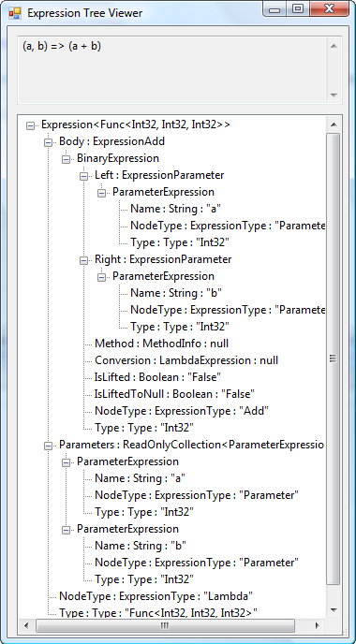Click the tree's horizontal scrollbar thumb
356x644 pixels.
[165, 625]
